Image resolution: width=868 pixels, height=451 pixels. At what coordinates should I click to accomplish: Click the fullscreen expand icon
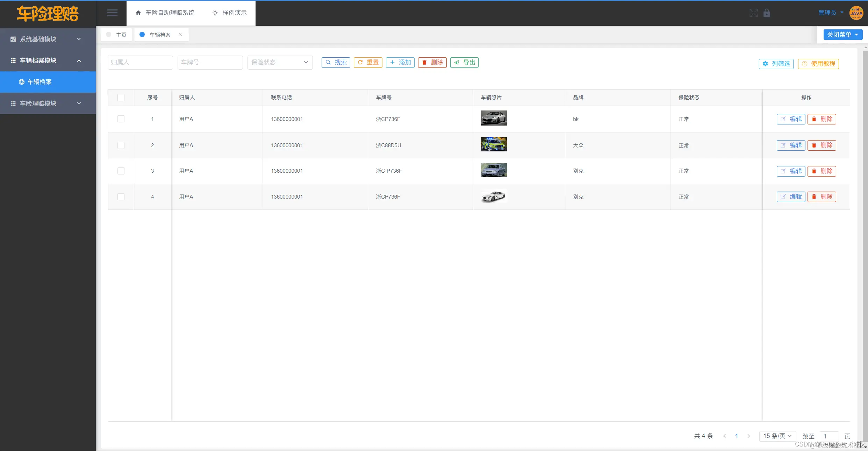pos(753,13)
